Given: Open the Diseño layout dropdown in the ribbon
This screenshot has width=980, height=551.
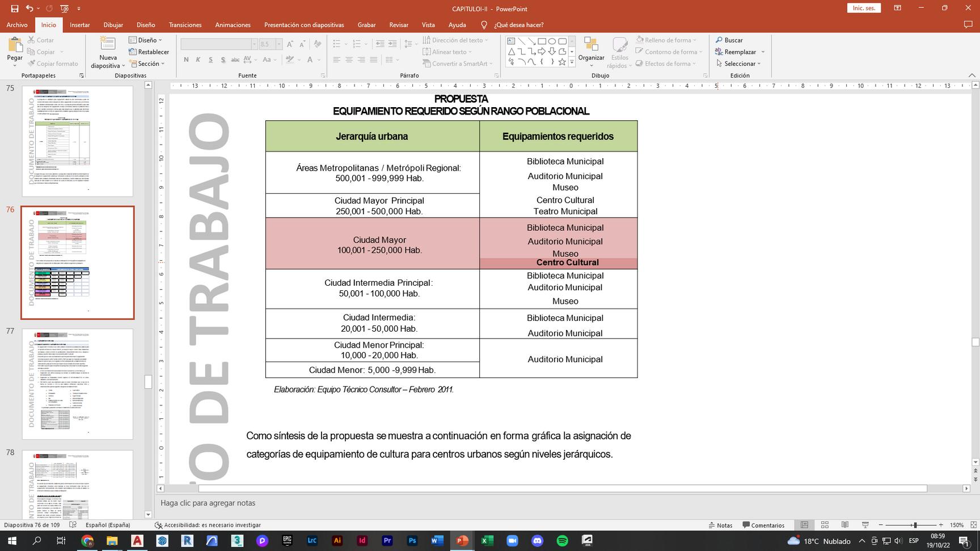Looking at the screenshot, I should (x=146, y=40).
